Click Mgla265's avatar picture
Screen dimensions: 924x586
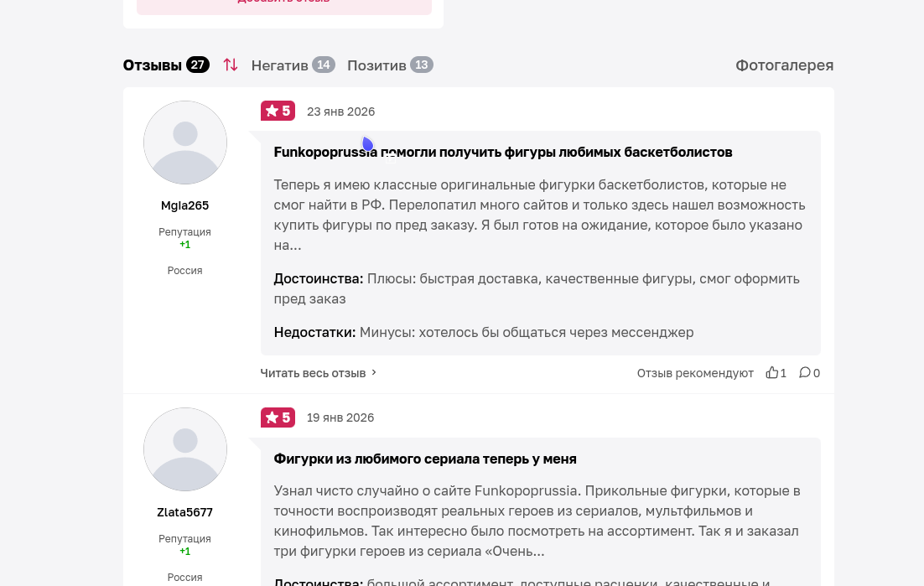(x=185, y=143)
